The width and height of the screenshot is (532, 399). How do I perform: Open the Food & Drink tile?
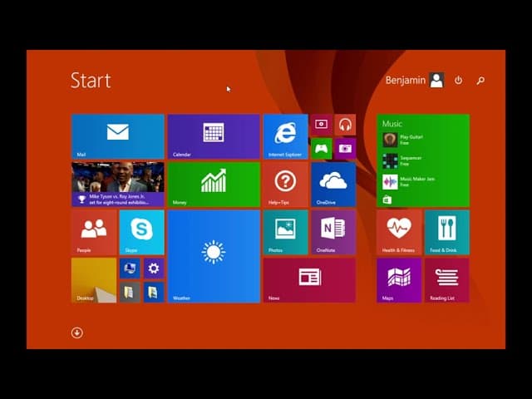447,233
